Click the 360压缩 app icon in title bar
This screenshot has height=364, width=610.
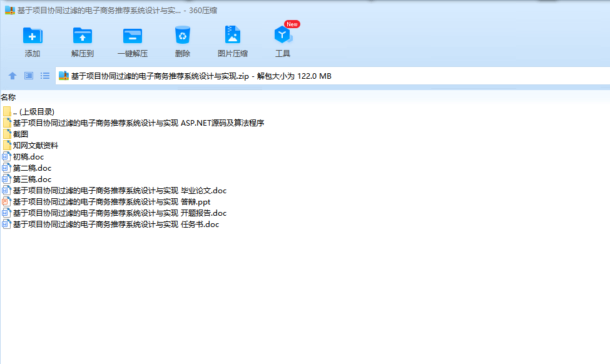[10, 10]
